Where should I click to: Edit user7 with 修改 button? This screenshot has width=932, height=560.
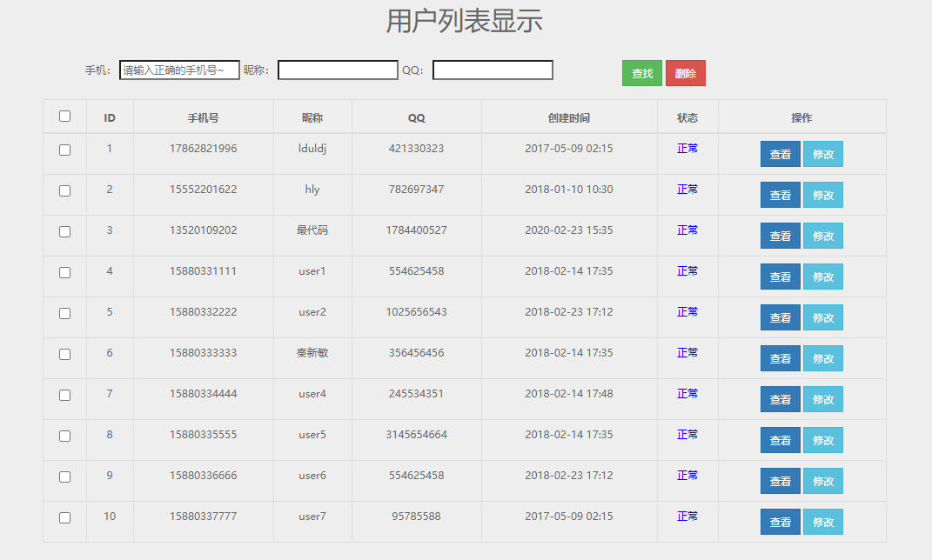[x=823, y=522]
